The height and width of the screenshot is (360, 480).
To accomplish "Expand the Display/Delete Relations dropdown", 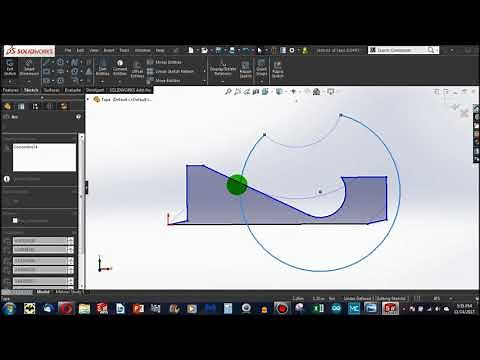I will point(223,82).
